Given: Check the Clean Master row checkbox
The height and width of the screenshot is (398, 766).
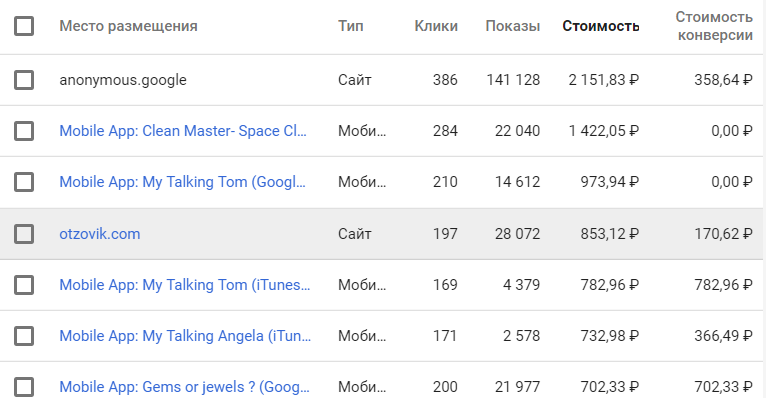Looking at the screenshot, I should point(24,131).
